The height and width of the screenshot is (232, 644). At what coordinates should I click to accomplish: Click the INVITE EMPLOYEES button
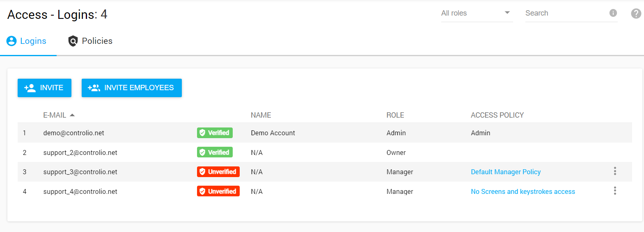tap(131, 88)
